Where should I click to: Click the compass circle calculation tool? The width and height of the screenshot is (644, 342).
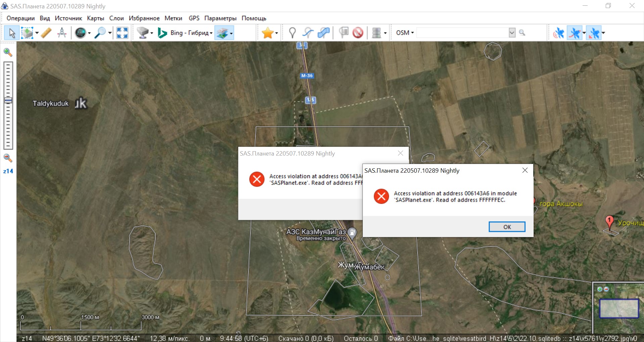click(x=62, y=33)
